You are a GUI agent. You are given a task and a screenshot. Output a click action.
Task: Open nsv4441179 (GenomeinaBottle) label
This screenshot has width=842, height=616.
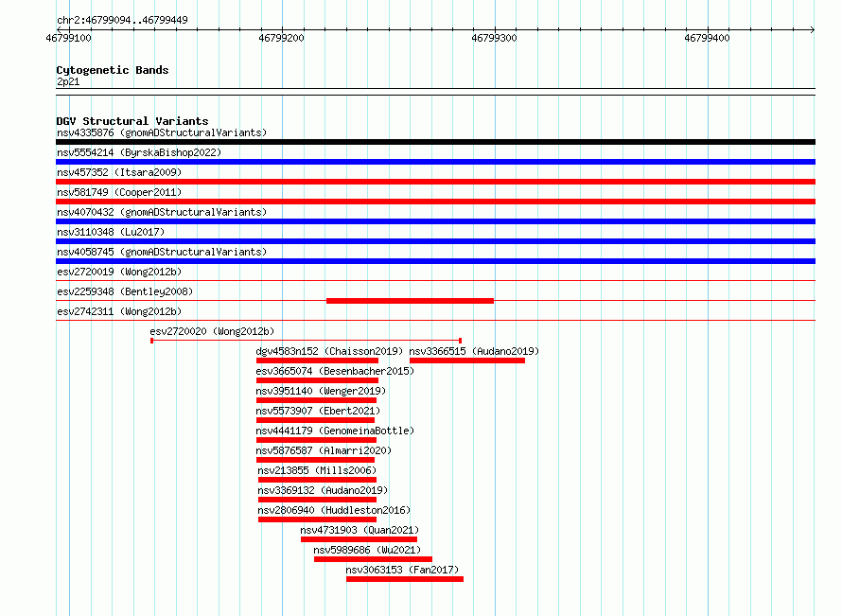(x=335, y=431)
